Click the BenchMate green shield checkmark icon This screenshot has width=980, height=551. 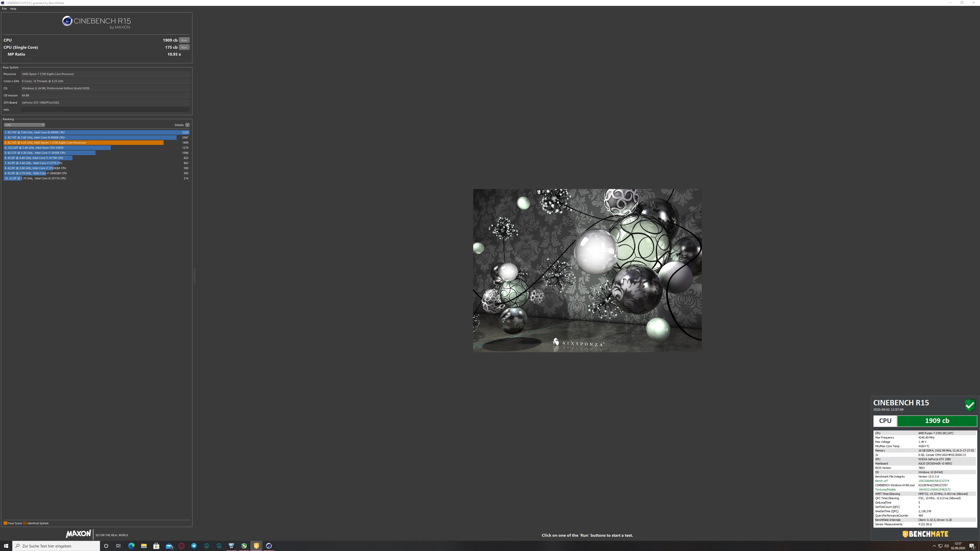point(970,405)
